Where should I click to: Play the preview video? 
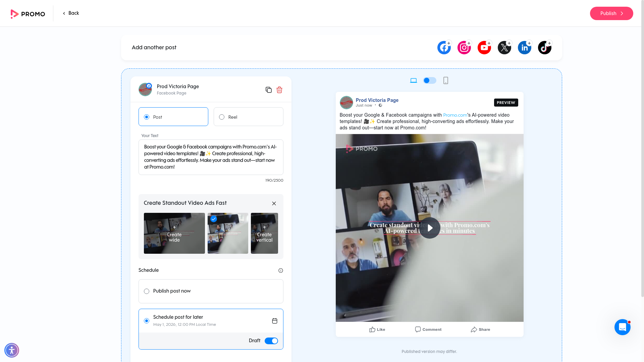pyautogui.click(x=430, y=228)
